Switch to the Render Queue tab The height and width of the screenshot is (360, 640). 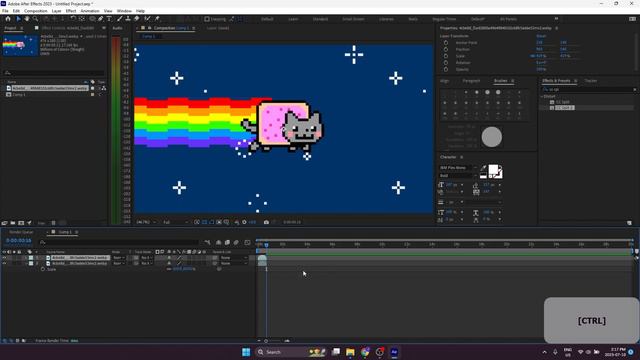click(x=21, y=232)
